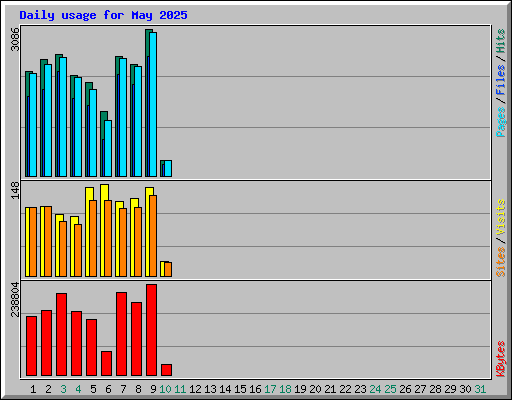This screenshot has width=512, height=400.
Task: Click day label 12 on the x-axis
Action: point(195,389)
